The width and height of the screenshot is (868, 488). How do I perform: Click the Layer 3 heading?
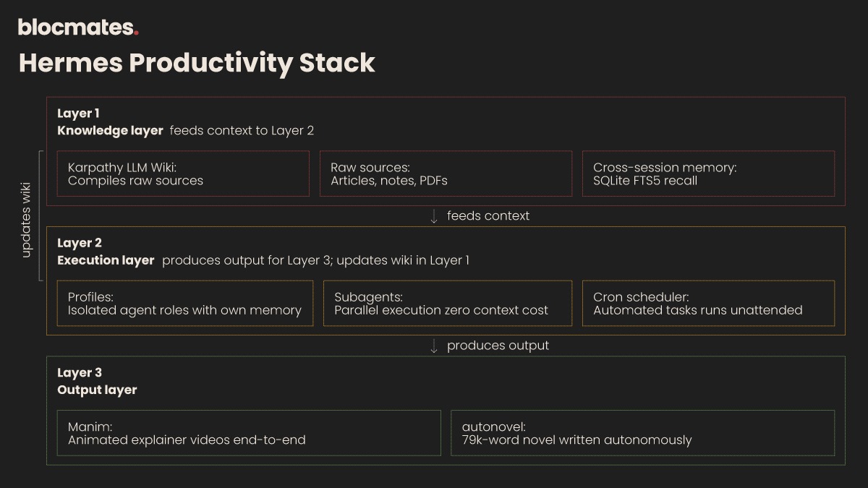point(80,373)
